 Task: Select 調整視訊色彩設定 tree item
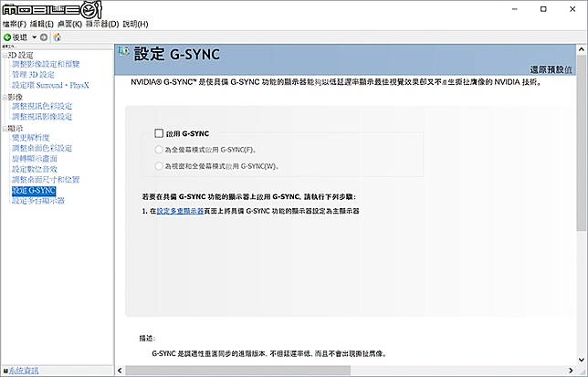(x=42, y=106)
